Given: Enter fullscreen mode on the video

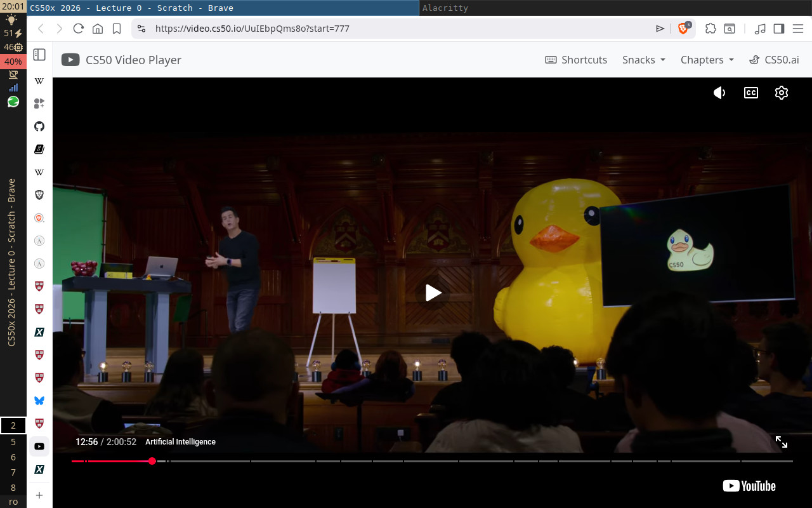Looking at the screenshot, I should point(782,441).
